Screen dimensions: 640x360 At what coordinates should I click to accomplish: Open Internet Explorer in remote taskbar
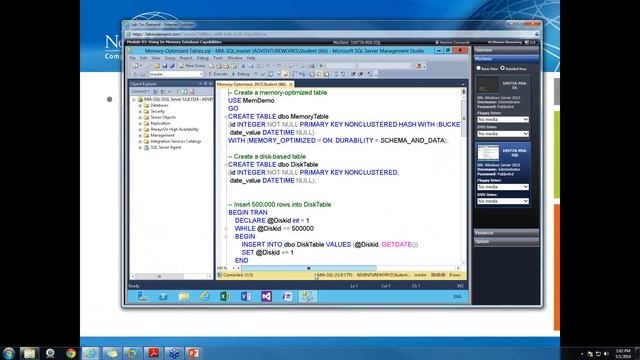coord(204,296)
